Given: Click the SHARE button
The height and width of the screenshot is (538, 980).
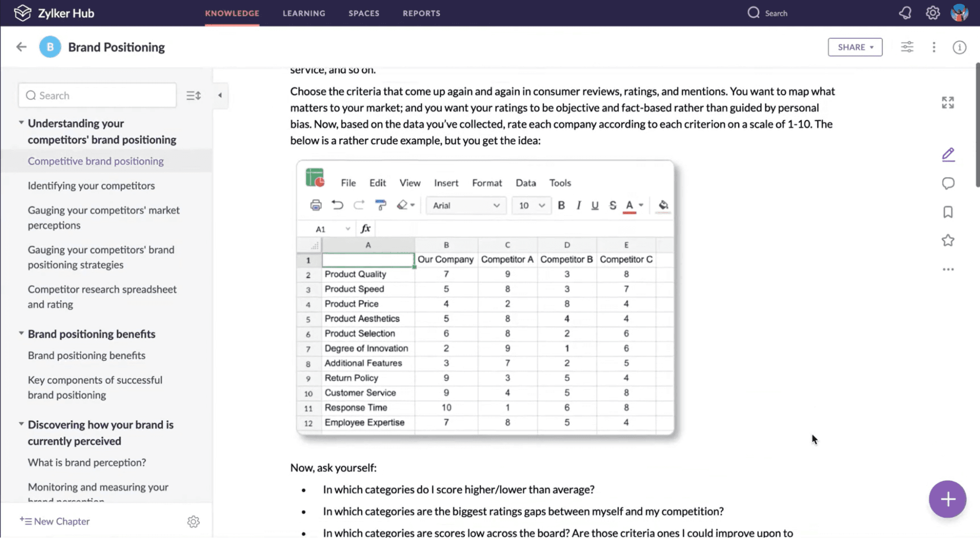Looking at the screenshot, I should (x=854, y=47).
